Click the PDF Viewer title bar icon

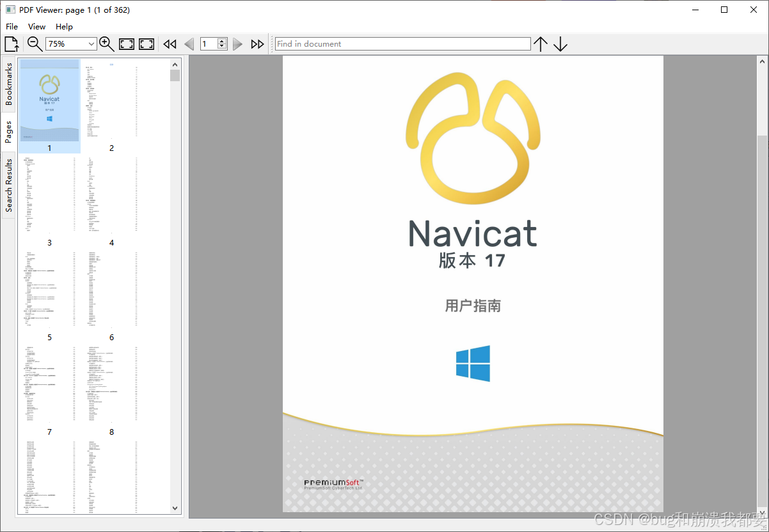10,10
